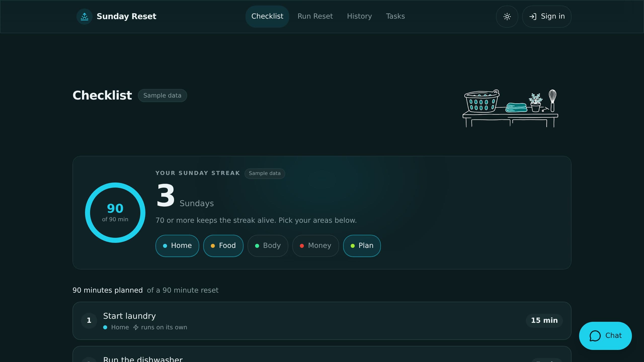Click "of a 90 minute reset" text

click(x=183, y=290)
